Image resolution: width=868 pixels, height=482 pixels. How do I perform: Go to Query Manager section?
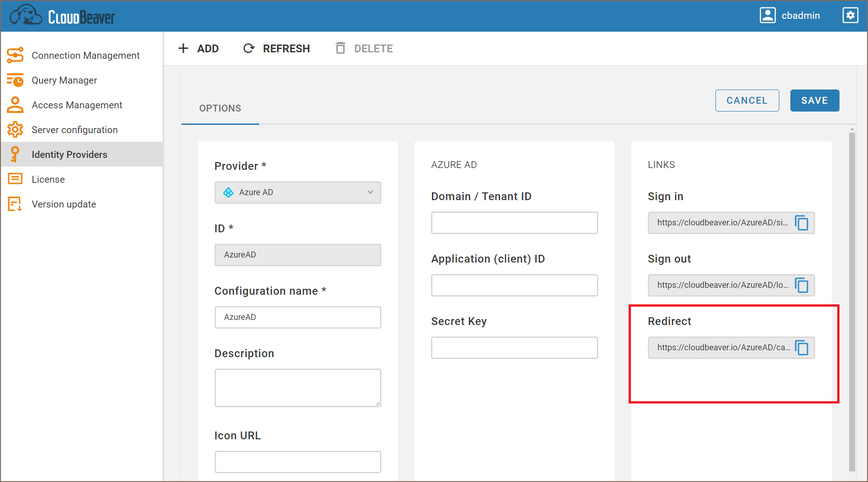tap(64, 80)
